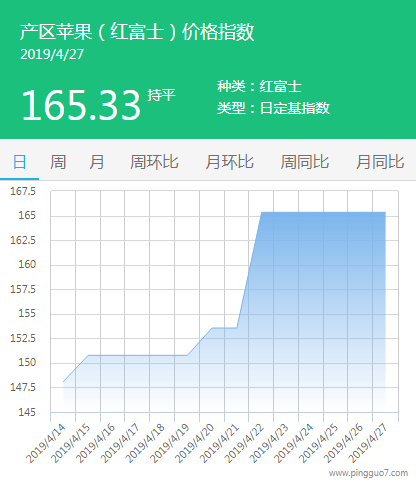Open the 周环比 tab
Image resolution: width=416 pixels, height=485 pixels.
point(154,162)
